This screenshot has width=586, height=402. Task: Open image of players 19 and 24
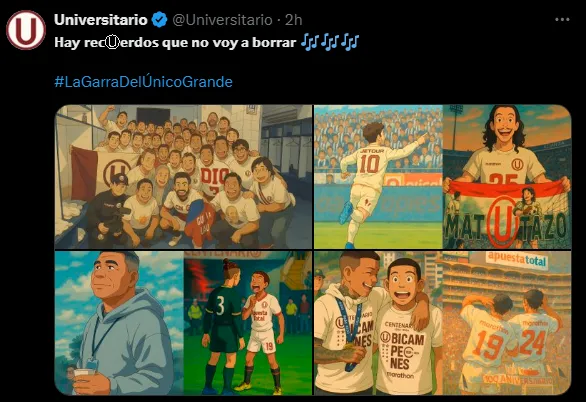click(x=507, y=323)
